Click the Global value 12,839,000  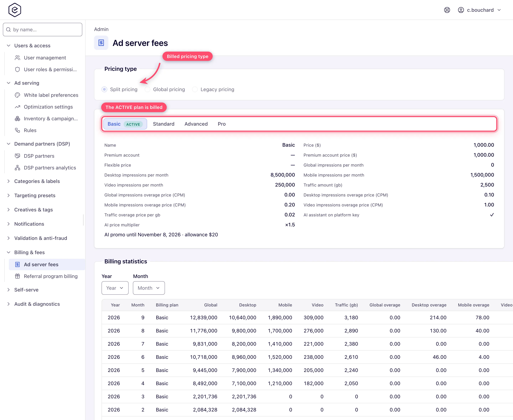(203, 317)
